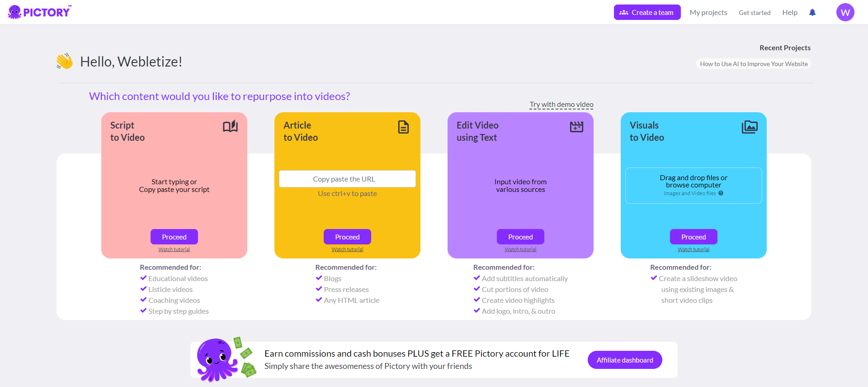
Task: Click 'Cut portions of video' item
Action: [515, 290]
